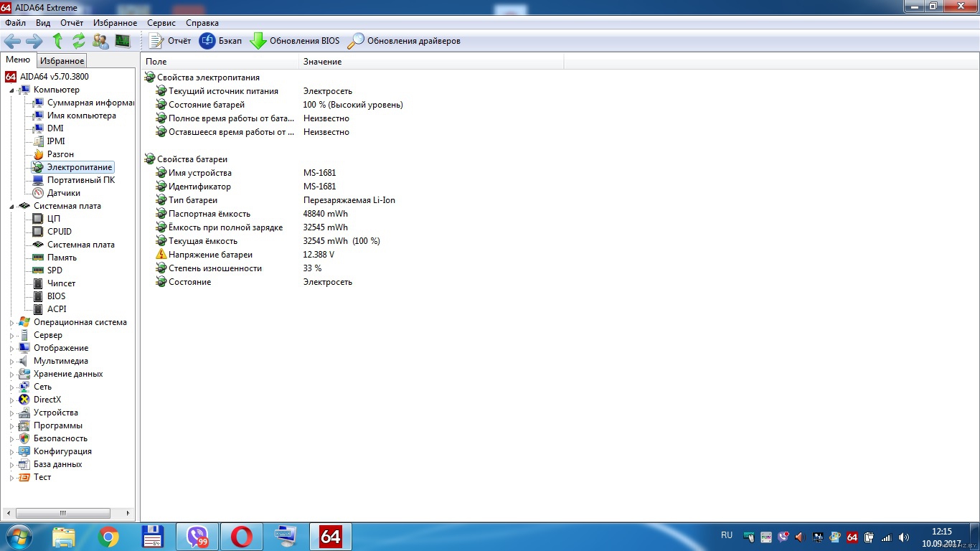Open Viber from the taskbar
Image resolution: width=980 pixels, height=551 pixels.
point(197,537)
